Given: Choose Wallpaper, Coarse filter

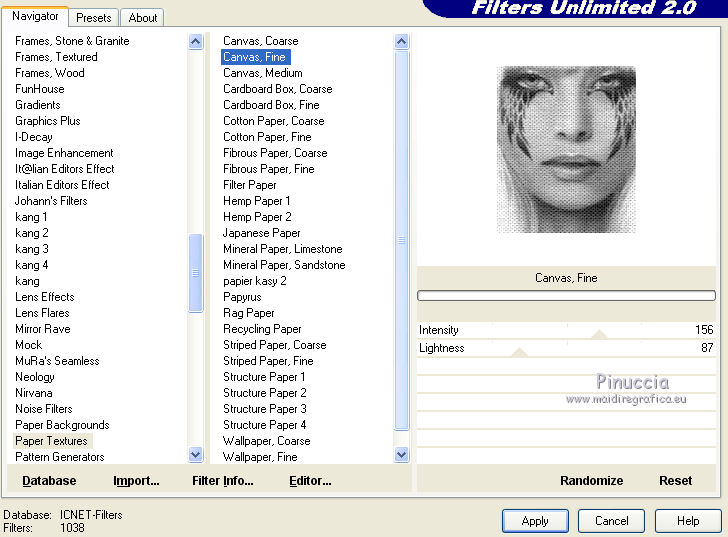Looking at the screenshot, I should click(x=266, y=441).
